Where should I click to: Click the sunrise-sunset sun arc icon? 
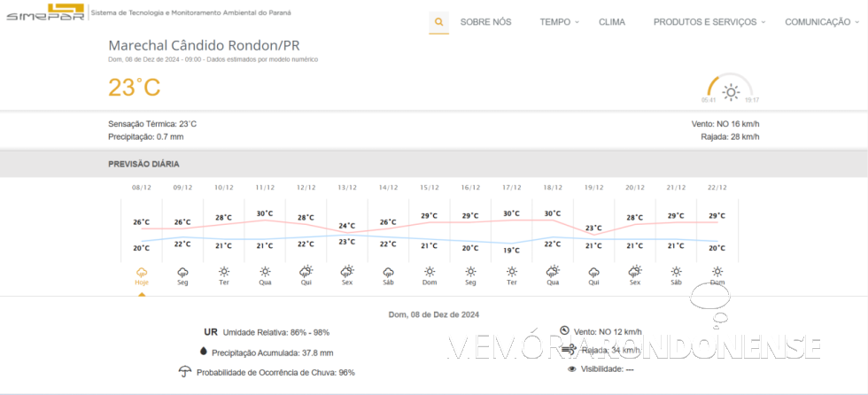pyautogui.click(x=731, y=90)
